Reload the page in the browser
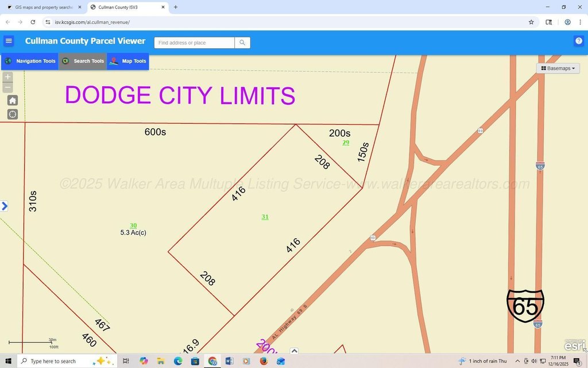This screenshot has width=588, height=368. pyautogui.click(x=33, y=22)
